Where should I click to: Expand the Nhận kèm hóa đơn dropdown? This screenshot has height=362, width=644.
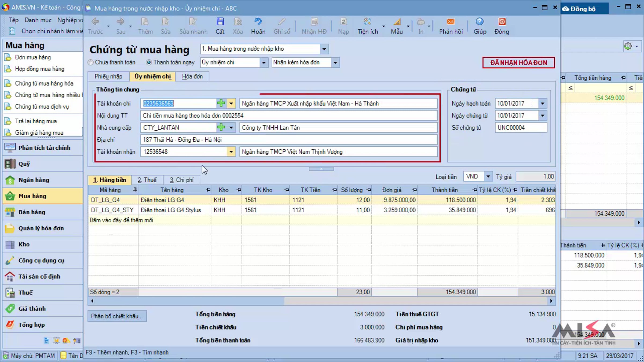pos(335,63)
